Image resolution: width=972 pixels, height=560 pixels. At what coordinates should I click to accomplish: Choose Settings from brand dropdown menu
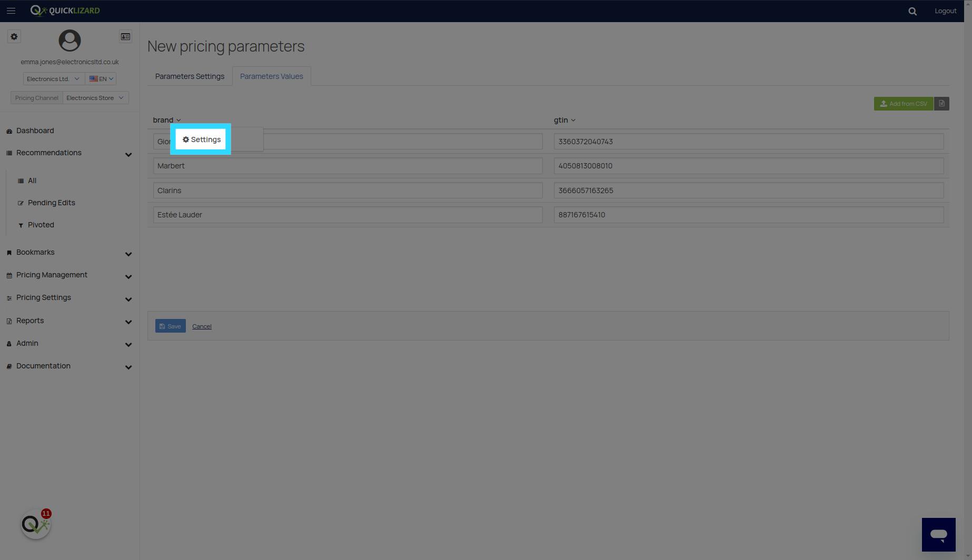[201, 139]
